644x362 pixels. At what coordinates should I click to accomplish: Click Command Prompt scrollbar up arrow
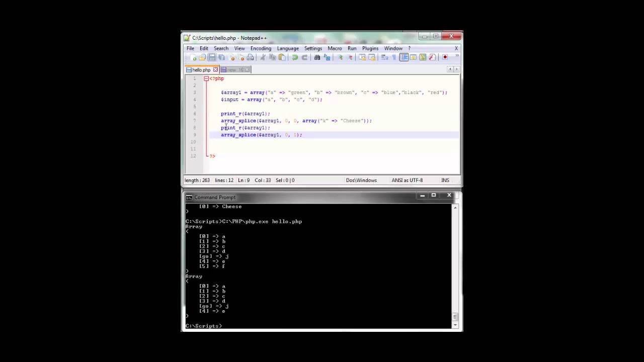pyautogui.click(x=455, y=207)
